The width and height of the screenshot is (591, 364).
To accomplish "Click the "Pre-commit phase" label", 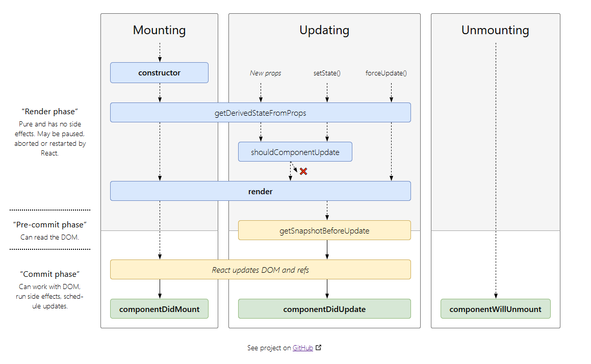I will click(x=50, y=225).
